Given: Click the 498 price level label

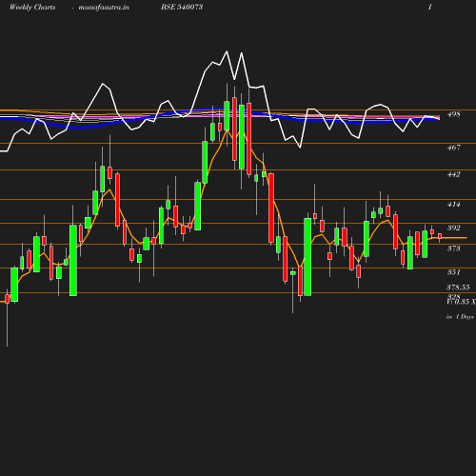Looking at the screenshot, I should tap(454, 114).
